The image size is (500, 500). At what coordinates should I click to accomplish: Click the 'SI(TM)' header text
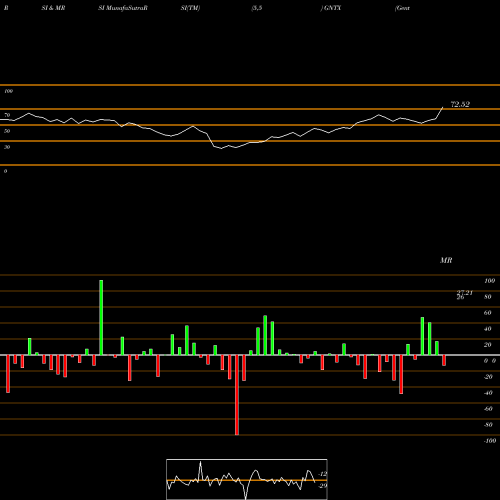click(x=190, y=8)
